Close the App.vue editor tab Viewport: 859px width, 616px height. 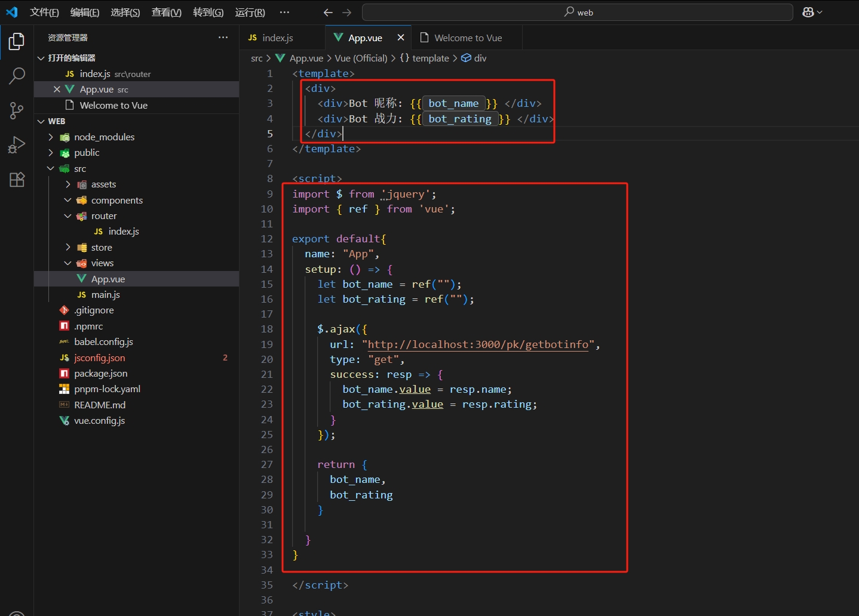point(400,38)
